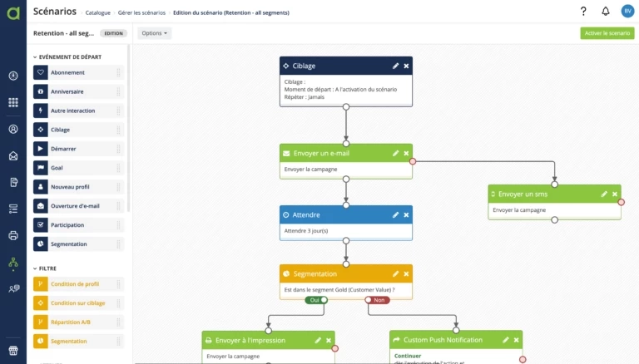This screenshot has height=364, width=639.
Task: Select the Oui branch on Segmentation
Action: [315, 300]
